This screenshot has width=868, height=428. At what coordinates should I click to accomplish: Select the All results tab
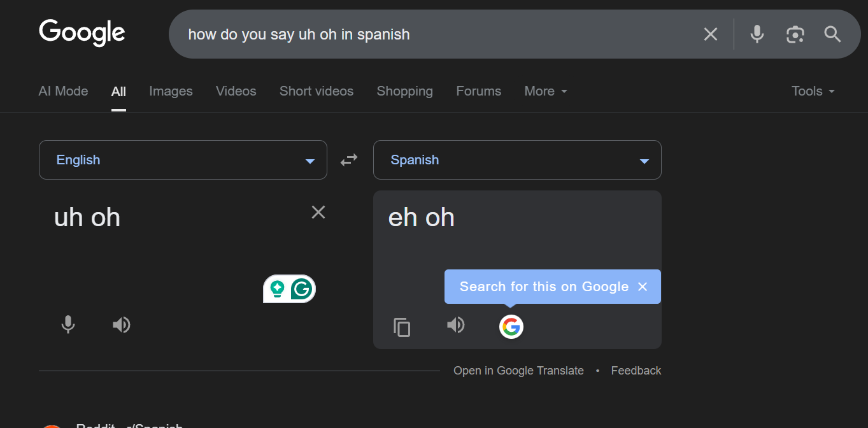pyautogui.click(x=118, y=91)
